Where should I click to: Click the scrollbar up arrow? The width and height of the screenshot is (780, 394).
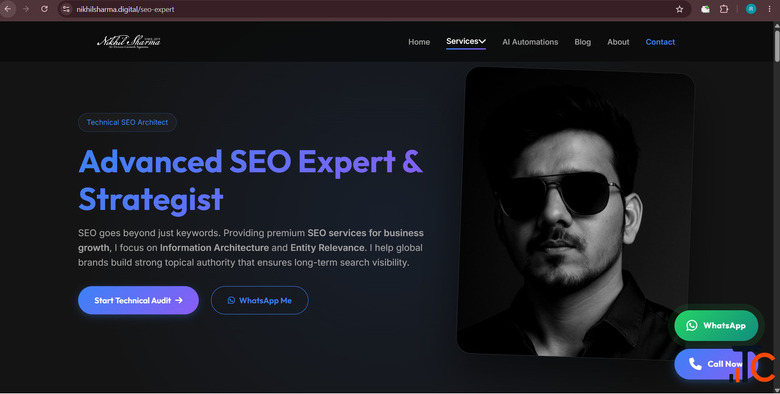click(777, 24)
